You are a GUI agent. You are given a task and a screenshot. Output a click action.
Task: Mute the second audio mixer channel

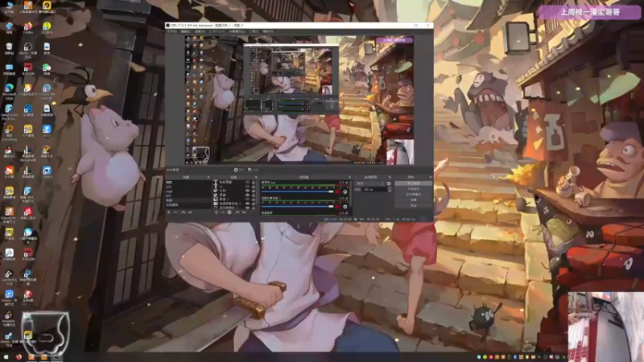pyautogui.click(x=337, y=207)
